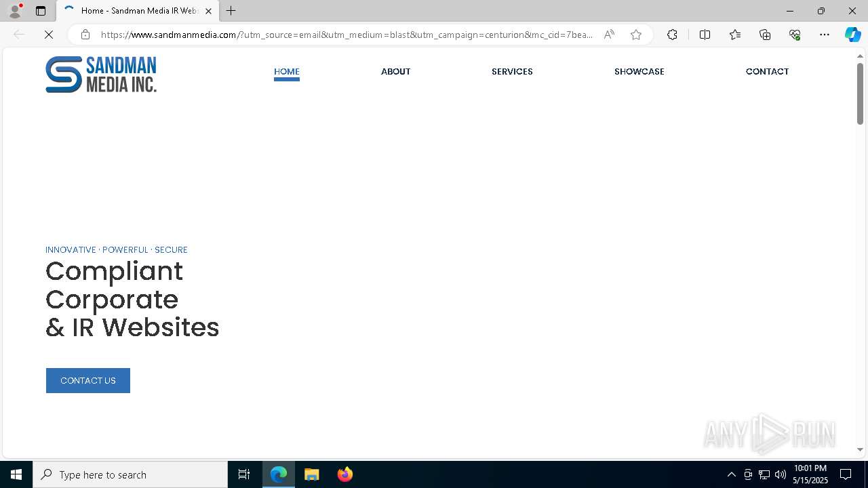Open Favorites list icon

pyautogui.click(x=735, y=35)
